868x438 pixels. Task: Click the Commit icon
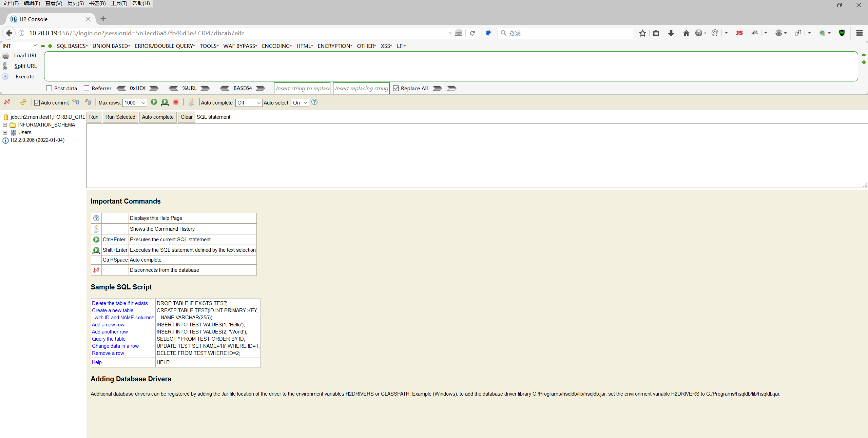tap(88, 102)
